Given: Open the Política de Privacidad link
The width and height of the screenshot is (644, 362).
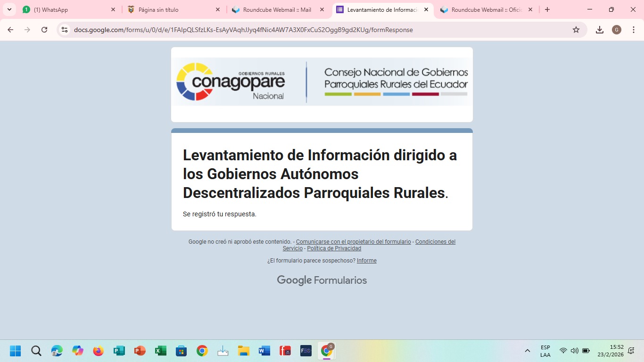Looking at the screenshot, I should click(334, 248).
